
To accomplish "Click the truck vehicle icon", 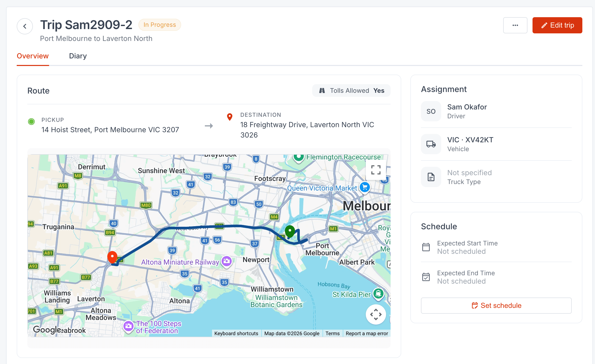I will 431,144.
